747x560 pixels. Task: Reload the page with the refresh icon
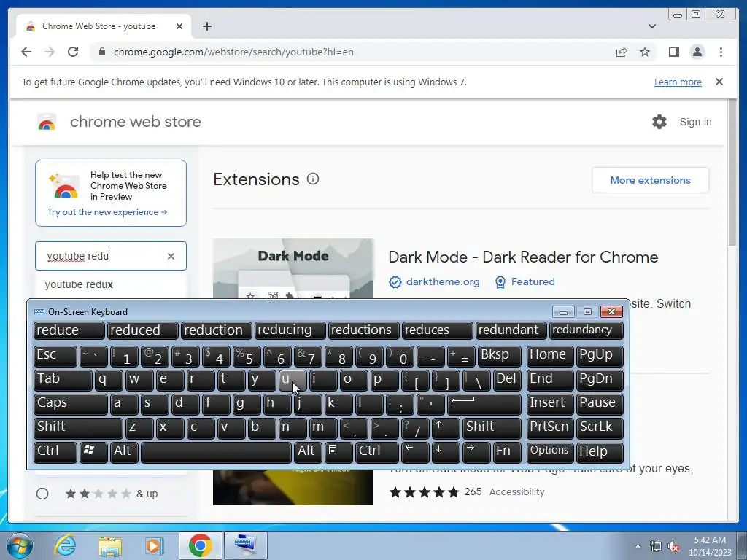73,52
